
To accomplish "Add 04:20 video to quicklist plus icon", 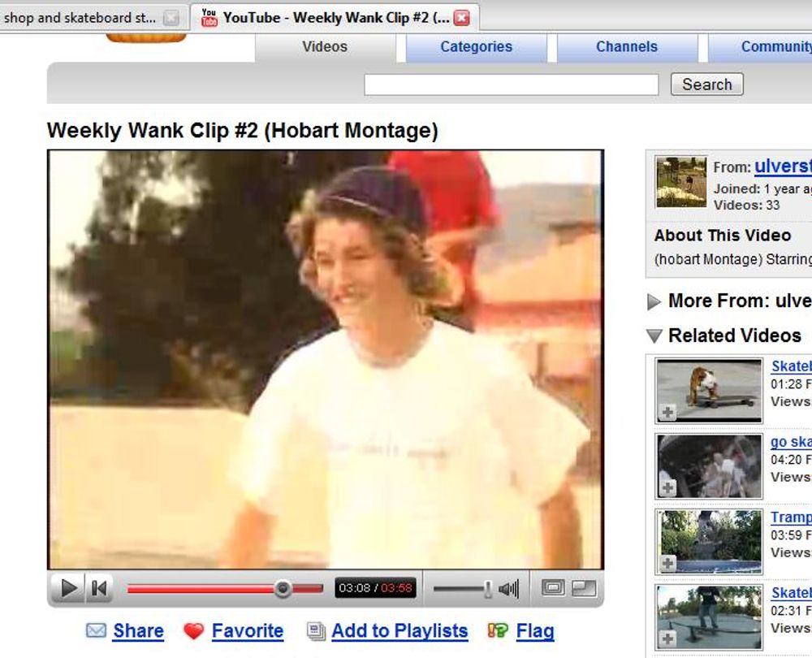I will pos(667,487).
